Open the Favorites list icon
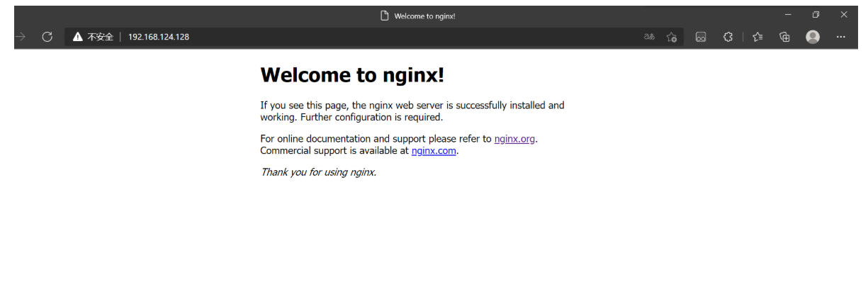This screenshot has width=868, height=292. [x=757, y=37]
